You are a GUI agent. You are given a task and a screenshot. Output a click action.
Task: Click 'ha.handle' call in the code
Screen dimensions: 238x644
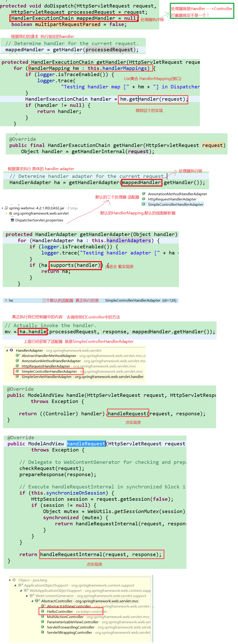point(33,332)
